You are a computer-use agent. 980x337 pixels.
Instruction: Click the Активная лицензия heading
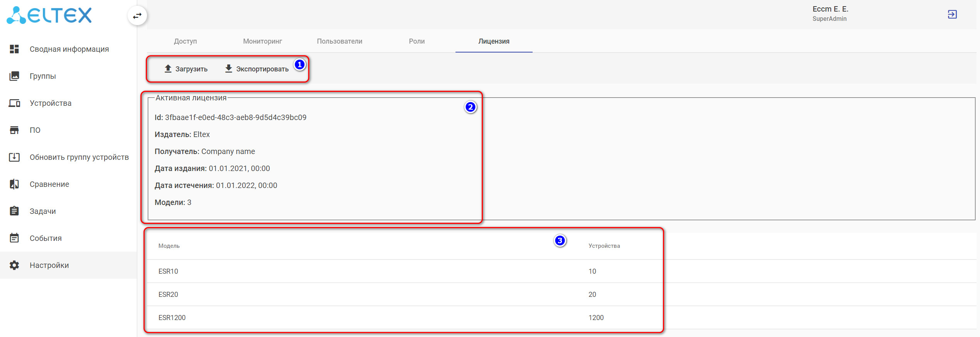click(191, 98)
